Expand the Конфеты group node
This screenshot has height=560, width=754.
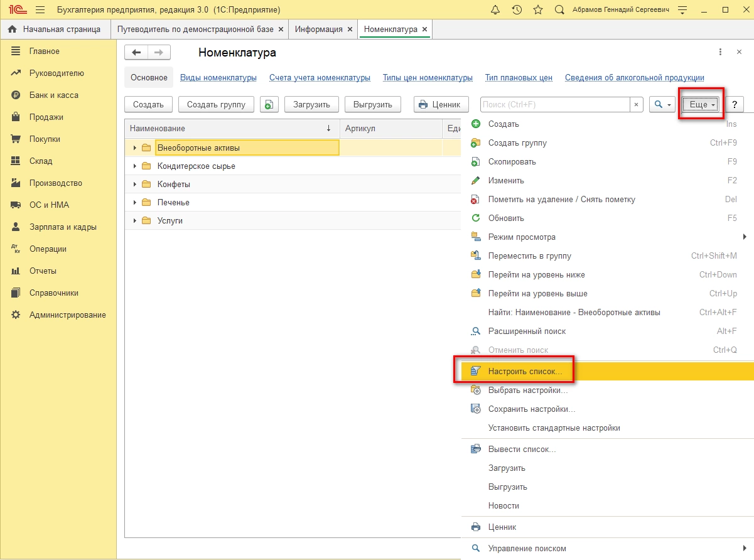click(134, 185)
